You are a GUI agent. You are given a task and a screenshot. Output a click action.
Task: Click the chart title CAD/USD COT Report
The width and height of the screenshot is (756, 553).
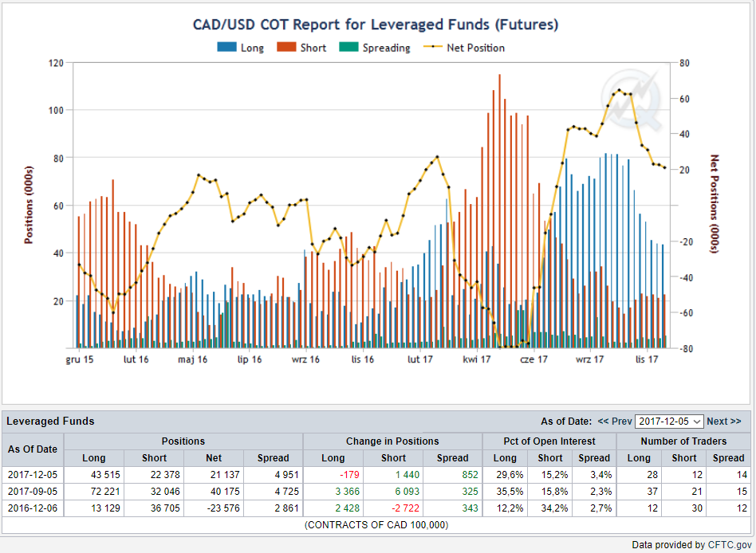pyautogui.click(x=376, y=24)
